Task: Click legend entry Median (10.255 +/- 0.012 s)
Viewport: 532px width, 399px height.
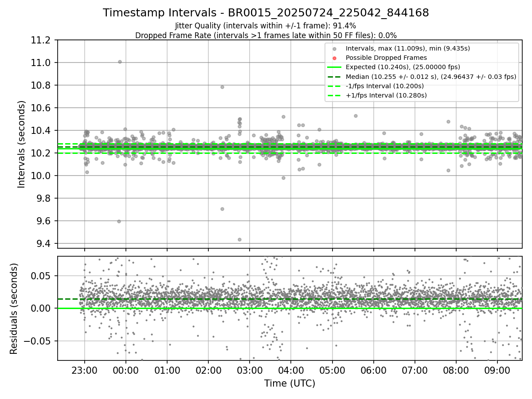Action: point(431,77)
